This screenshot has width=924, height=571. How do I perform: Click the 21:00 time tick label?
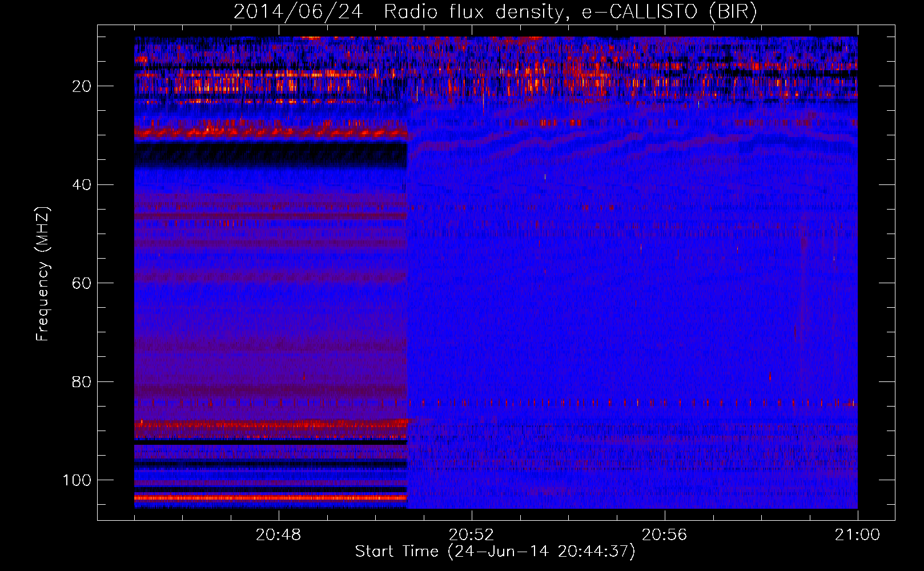857,535
